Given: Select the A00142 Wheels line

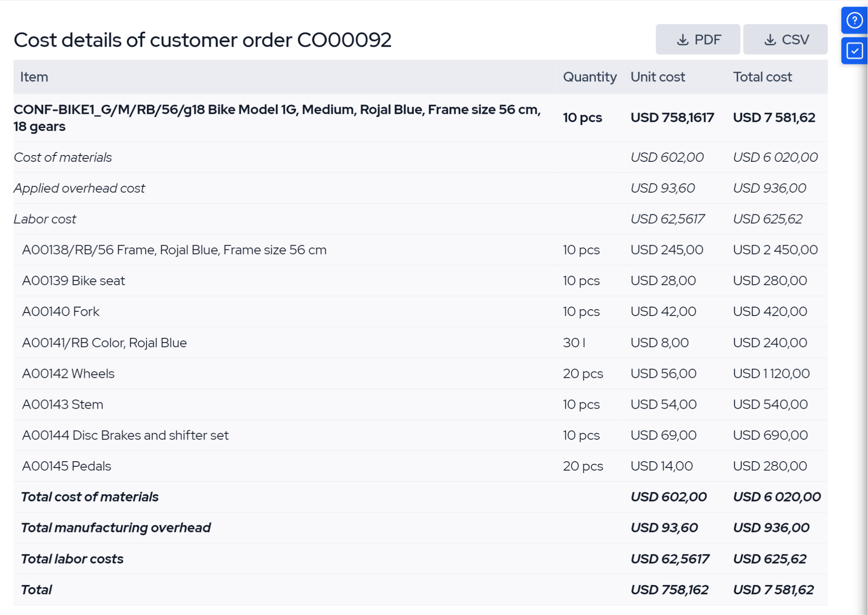Looking at the screenshot, I should tap(68, 373).
